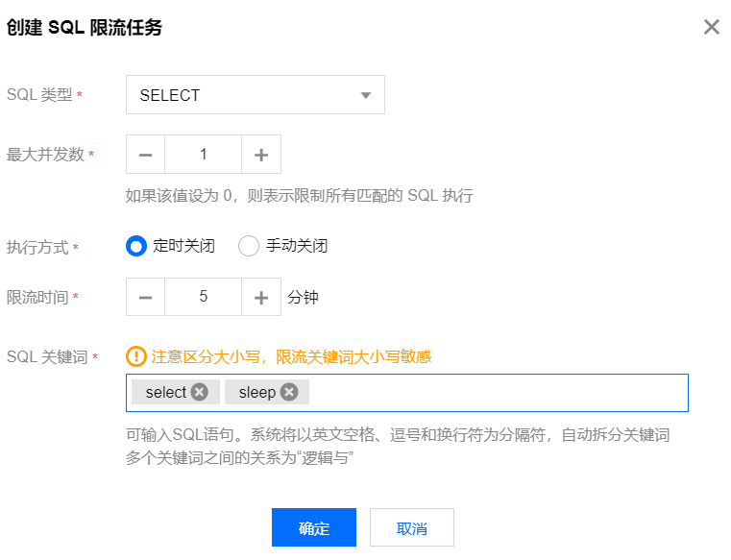Viewport: 731px width, 560px height.
Task: Click the select keyword tag text
Action: click(166, 392)
